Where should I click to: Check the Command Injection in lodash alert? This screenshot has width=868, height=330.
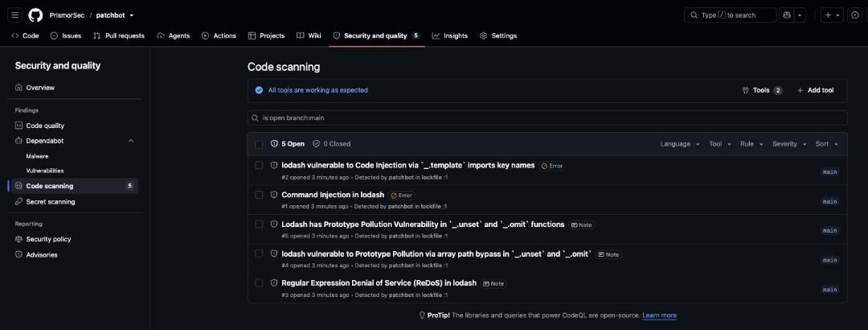[x=259, y=195]
